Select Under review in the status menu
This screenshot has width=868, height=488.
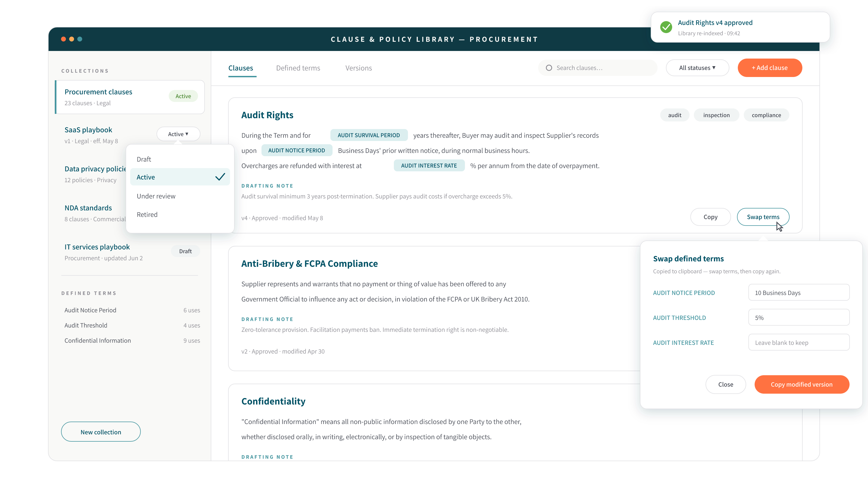(180, 196)
